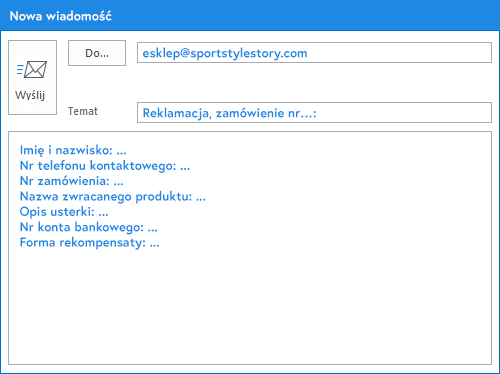
Task: Edit the recipient address esklep@sportstylestory.com
Action: coord(314,53)
